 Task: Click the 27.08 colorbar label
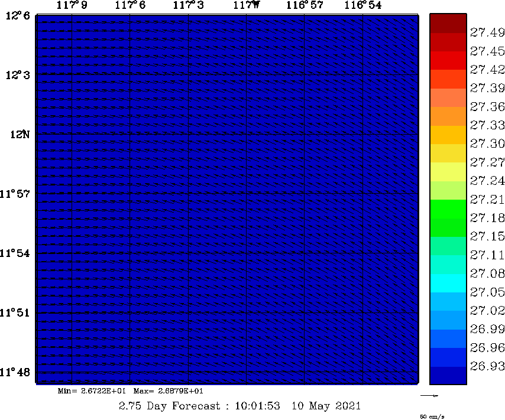click(487, 274)
